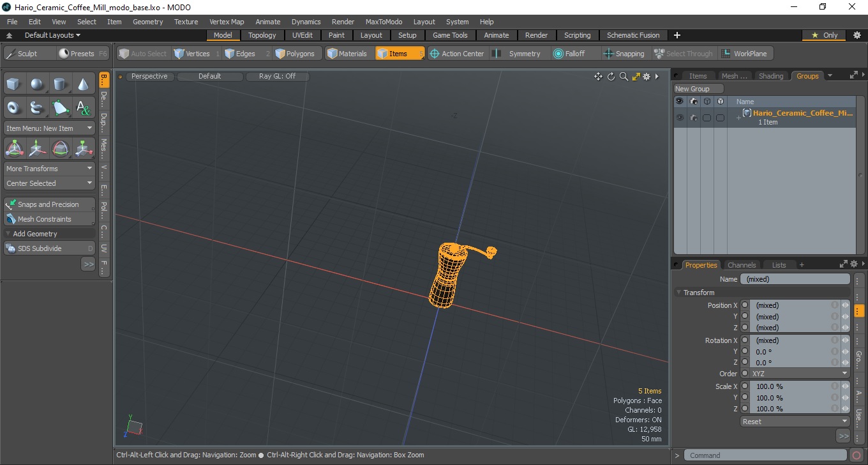Add a cube primitive
Screen dimensions: 868x465
[x=14, y=84]
